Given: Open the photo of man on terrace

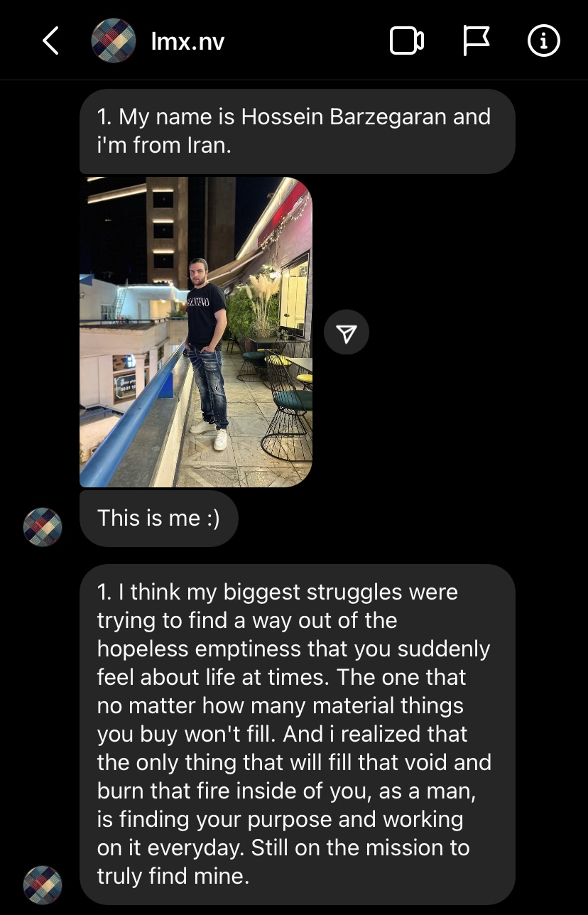Looking at the screenshot, I should 196,332.
